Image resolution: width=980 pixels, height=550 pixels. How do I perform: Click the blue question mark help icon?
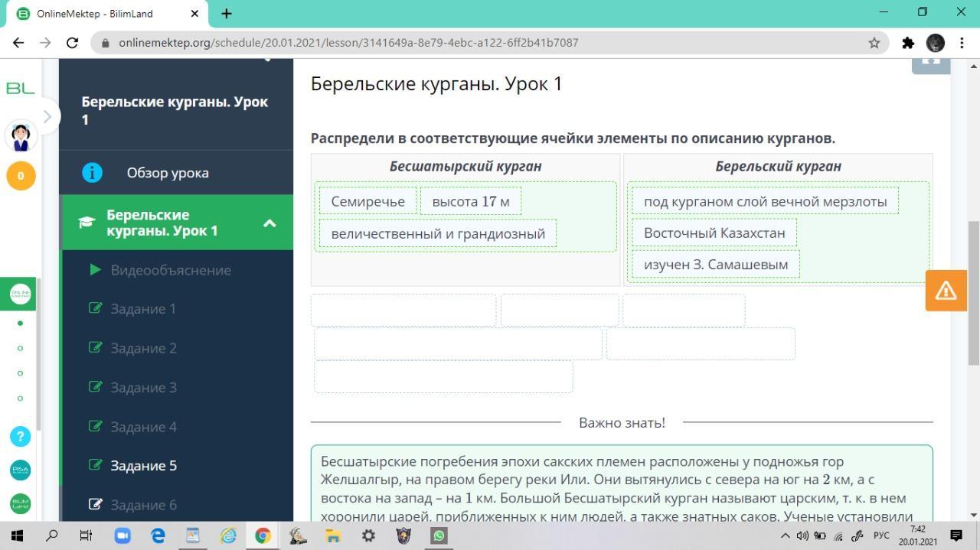click(21, 437)
